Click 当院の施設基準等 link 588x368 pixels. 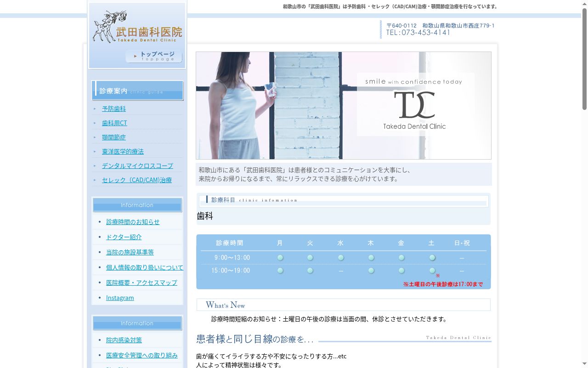pyautogui.click(x=130, y=252)
